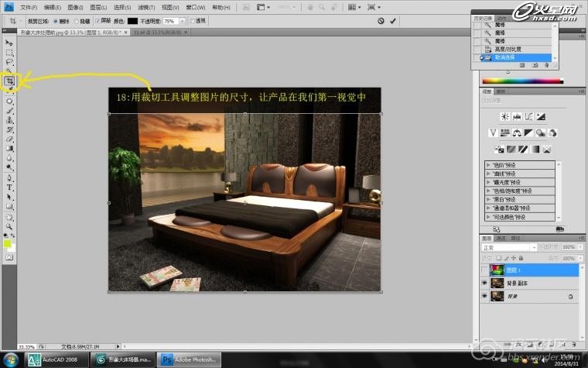The height and width of the screenshot is (368, 588).
Task: Open the layer opacity dropdown
Action: [x=580, y=247]
